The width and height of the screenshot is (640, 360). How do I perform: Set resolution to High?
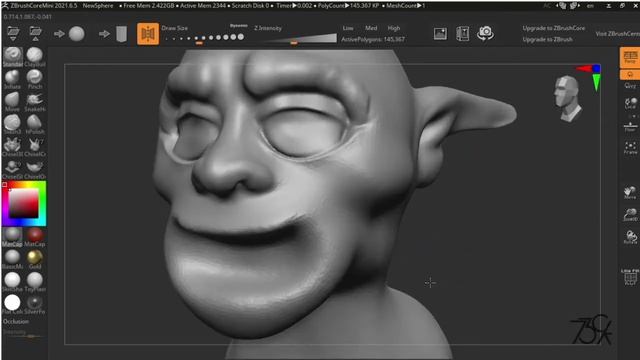click(x=394, y=28)
